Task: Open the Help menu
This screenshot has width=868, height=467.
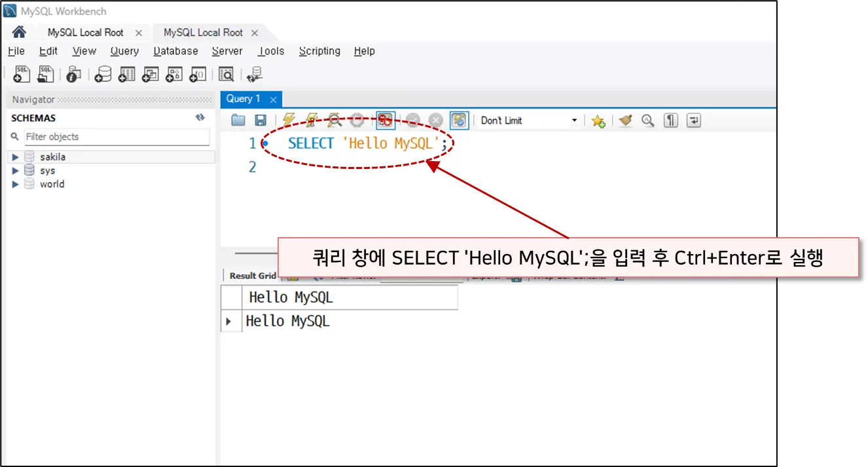Action: pyautogui.click(x=364, y=51)
